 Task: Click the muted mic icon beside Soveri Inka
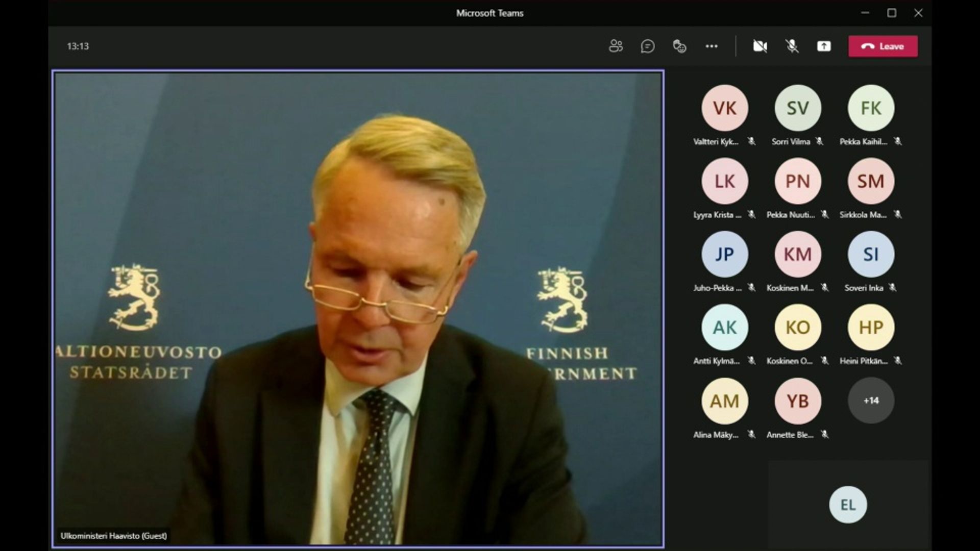[x=892, y=288]
